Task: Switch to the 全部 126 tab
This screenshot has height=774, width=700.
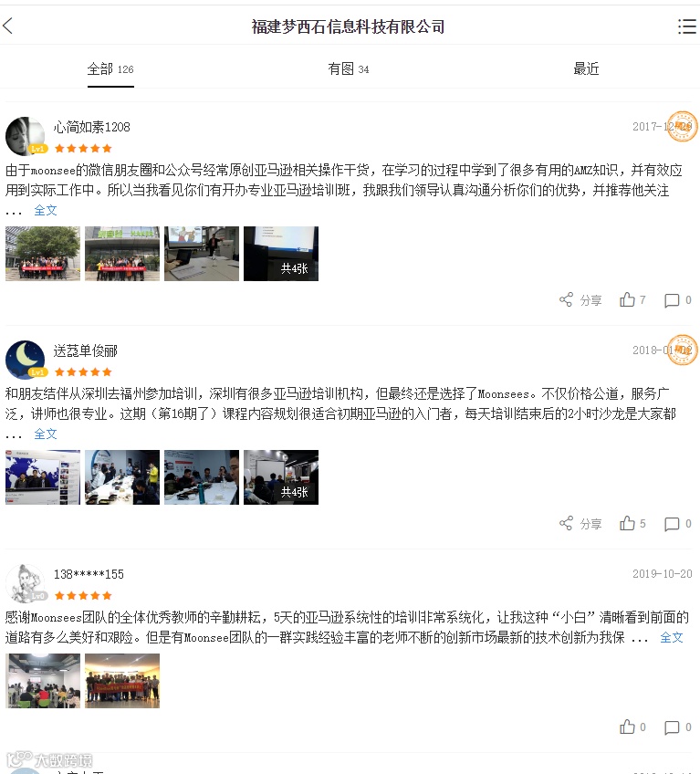Action: pos(110,69)
